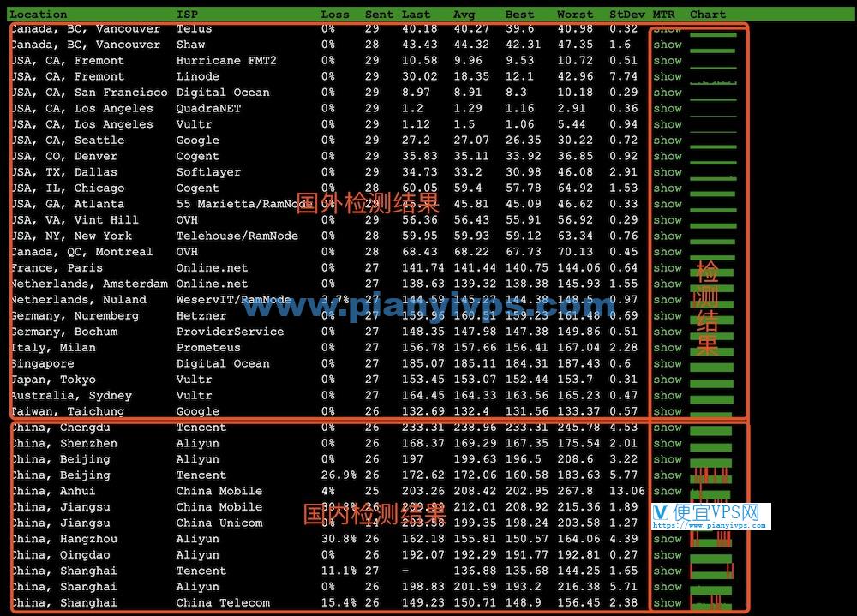This screenshot has height=616, width=857.
Task: Show MTR for the Atlanta row
Action: (668, 204)
